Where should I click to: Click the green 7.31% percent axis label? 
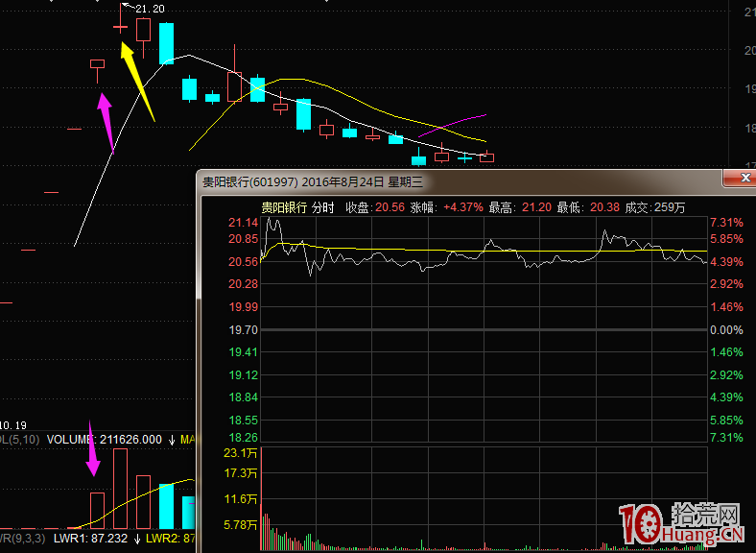(x=726, y=437)
